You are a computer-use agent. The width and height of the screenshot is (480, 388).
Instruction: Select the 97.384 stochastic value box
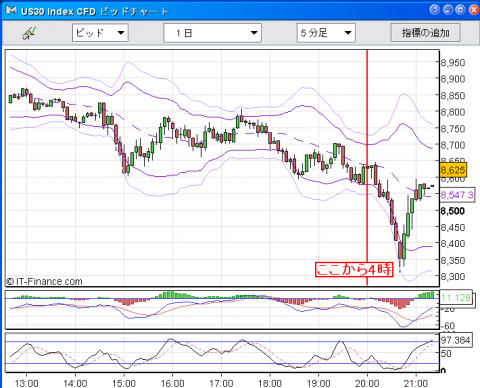(456, 340)
